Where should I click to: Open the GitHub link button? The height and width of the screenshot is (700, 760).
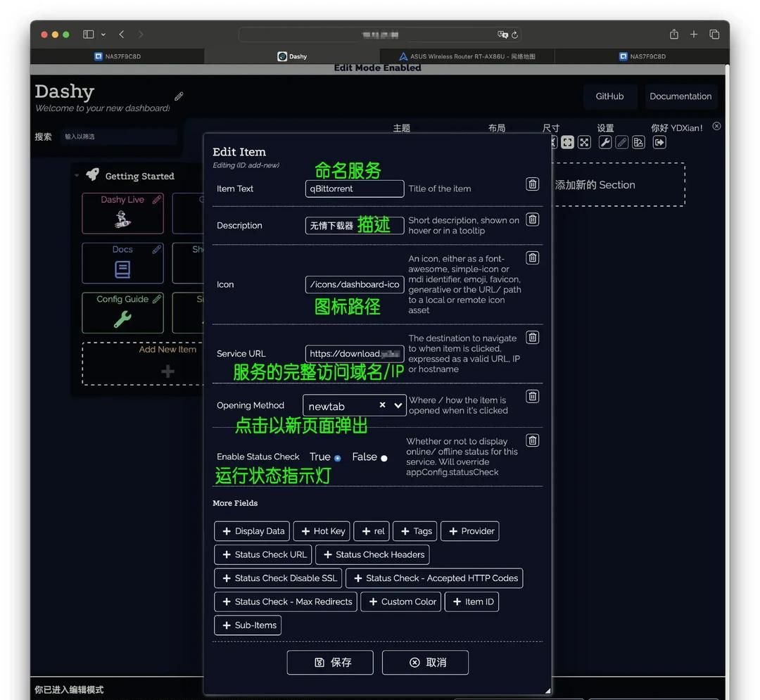coord(609,96)
